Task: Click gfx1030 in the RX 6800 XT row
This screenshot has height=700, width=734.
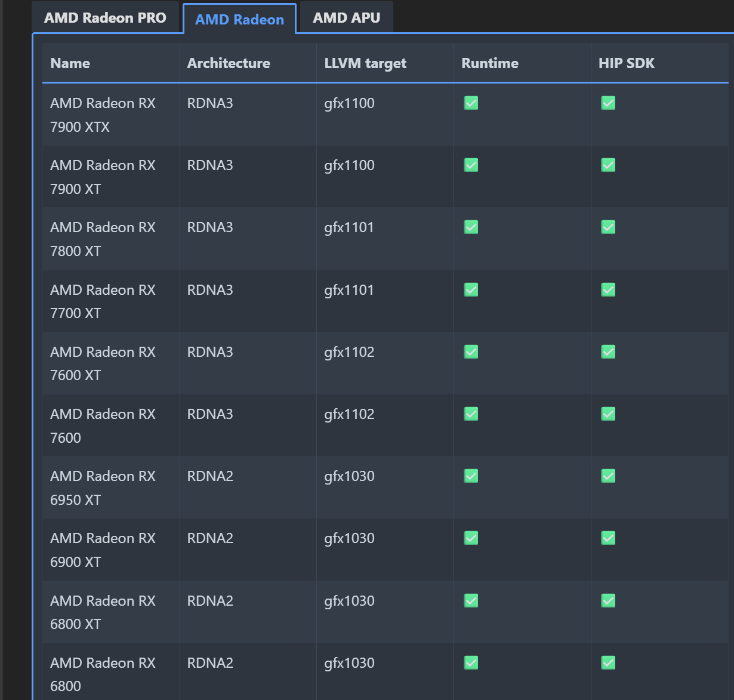Action: pos(349,601)
